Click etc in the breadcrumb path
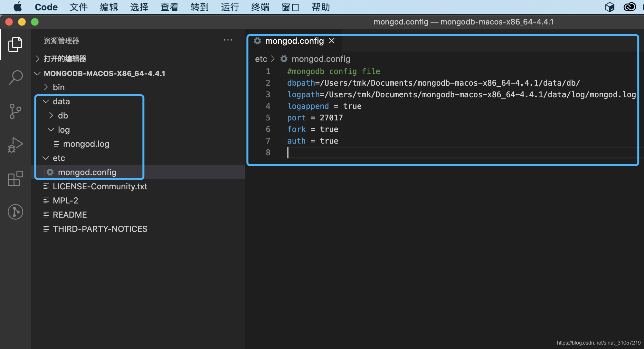Viewport: 644px width, 349px height. click(x=261, y=59)
